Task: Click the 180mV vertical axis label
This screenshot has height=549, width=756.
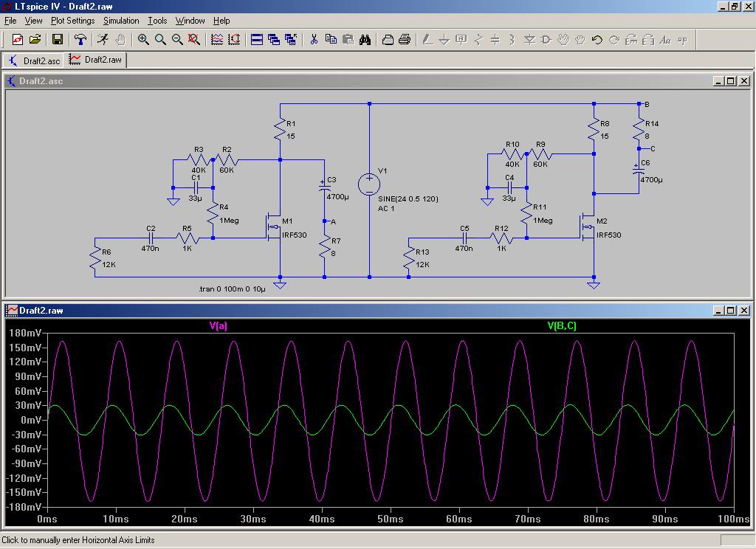Action: tap(24, 333)
